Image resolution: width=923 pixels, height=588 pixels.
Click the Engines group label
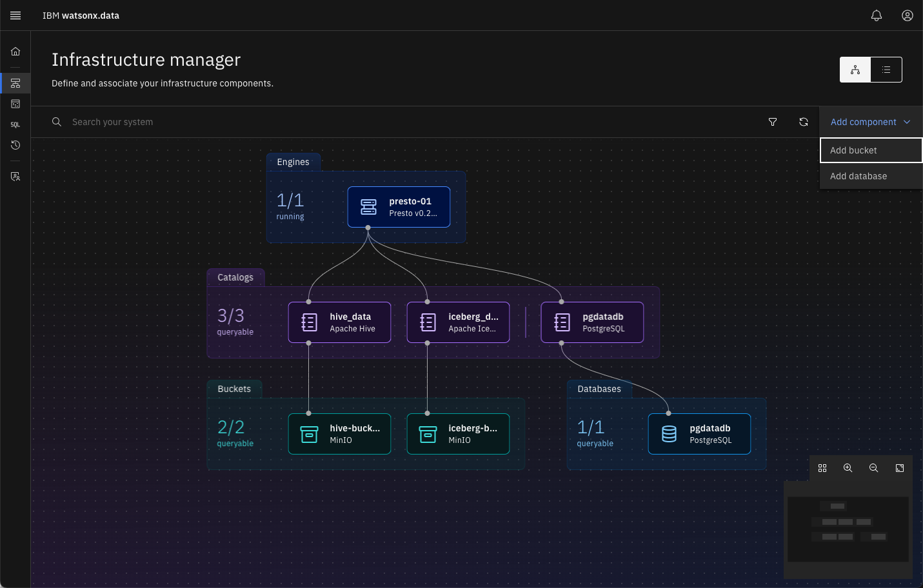coord(293,162)
